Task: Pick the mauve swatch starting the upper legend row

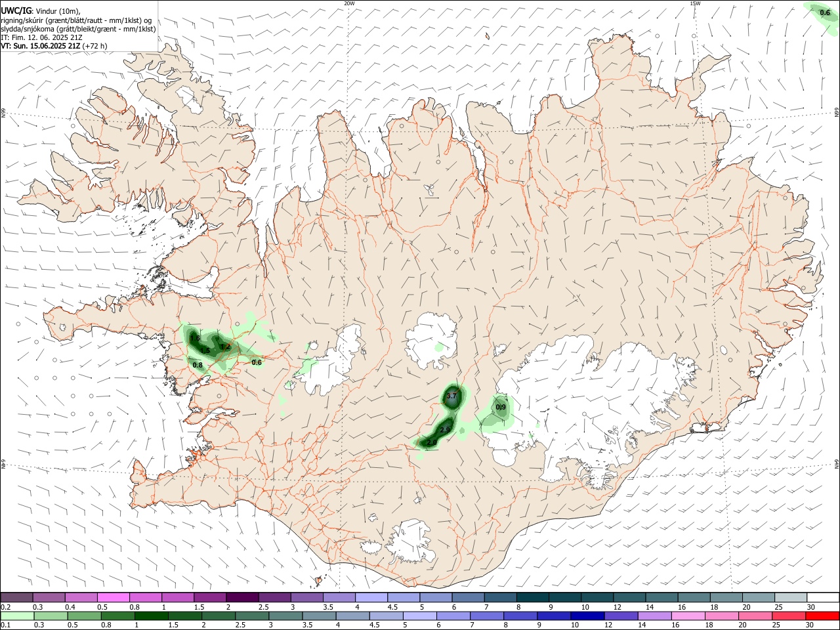Action: [17, 597]
